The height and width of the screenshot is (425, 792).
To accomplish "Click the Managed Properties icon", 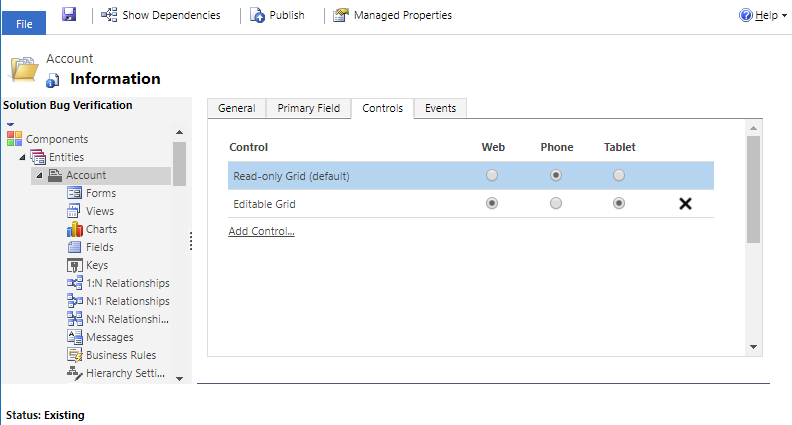I will pyautogui.click(x=341, y=15).
